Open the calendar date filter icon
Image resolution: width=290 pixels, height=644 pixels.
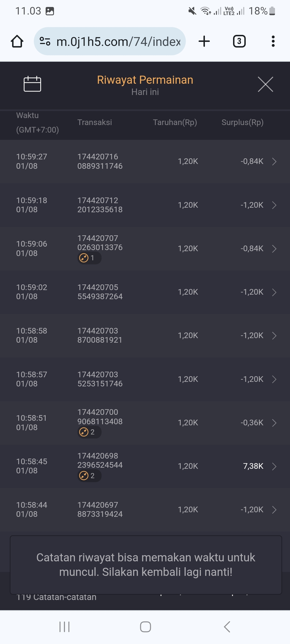tap(32, 84)
